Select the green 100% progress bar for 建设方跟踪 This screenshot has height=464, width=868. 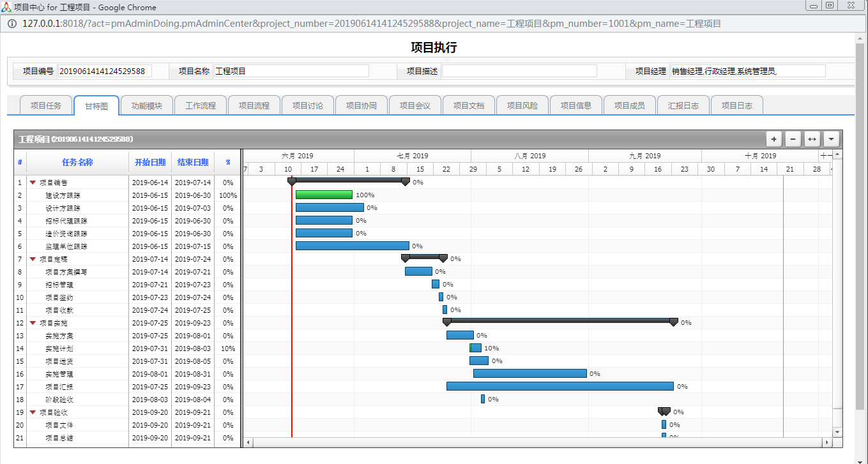click(324, 195)
